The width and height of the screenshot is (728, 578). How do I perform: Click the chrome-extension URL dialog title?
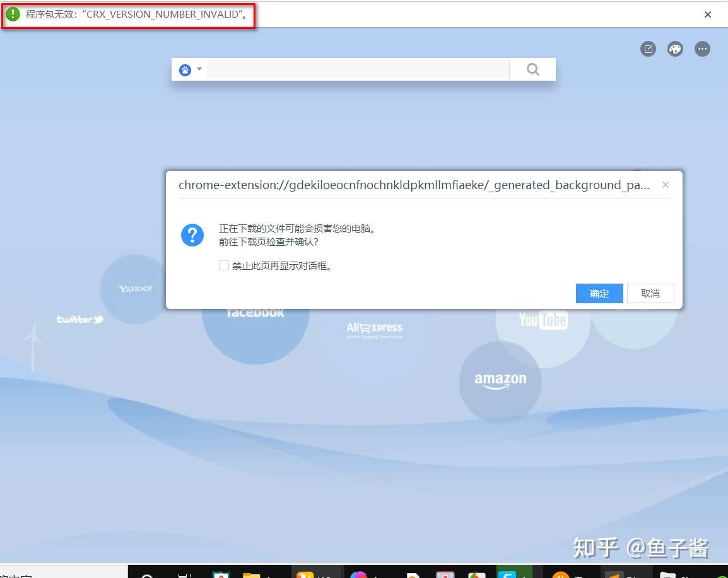point(414,185)
